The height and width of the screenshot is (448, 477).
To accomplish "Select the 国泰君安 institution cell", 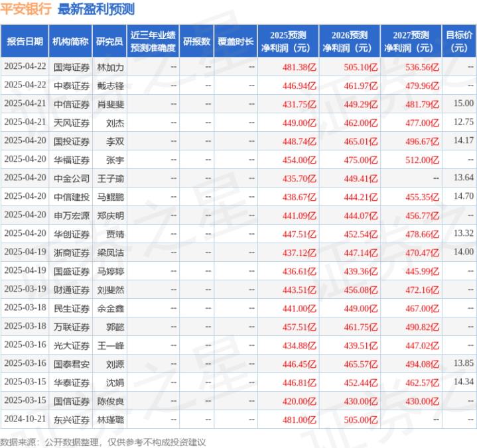I will [x=72, y=364].
